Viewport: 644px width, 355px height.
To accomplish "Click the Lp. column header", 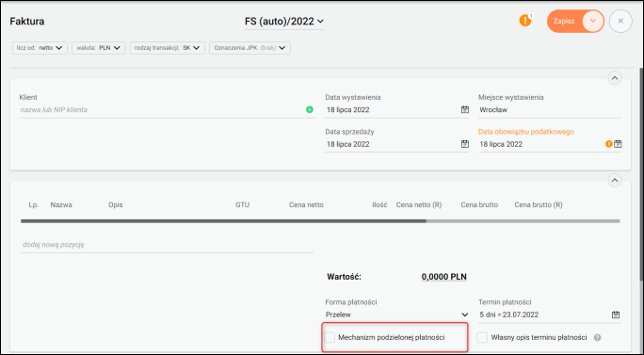I will [x=34, y=204].
